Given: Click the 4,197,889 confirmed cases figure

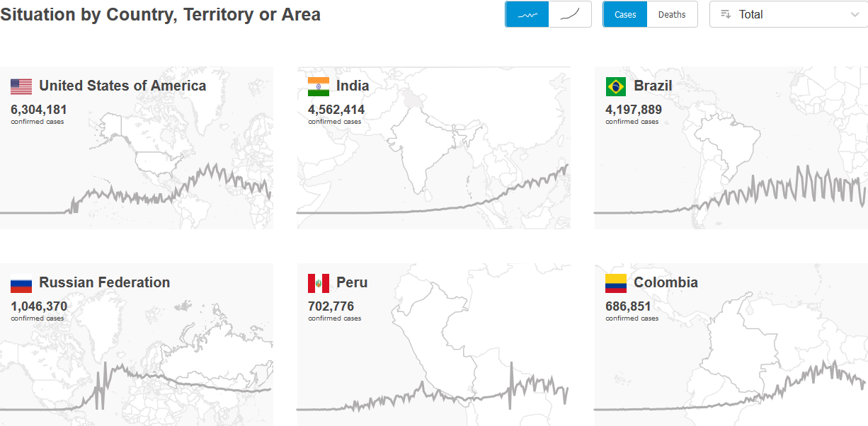Looking at the screenshot, I should point(634,110).
